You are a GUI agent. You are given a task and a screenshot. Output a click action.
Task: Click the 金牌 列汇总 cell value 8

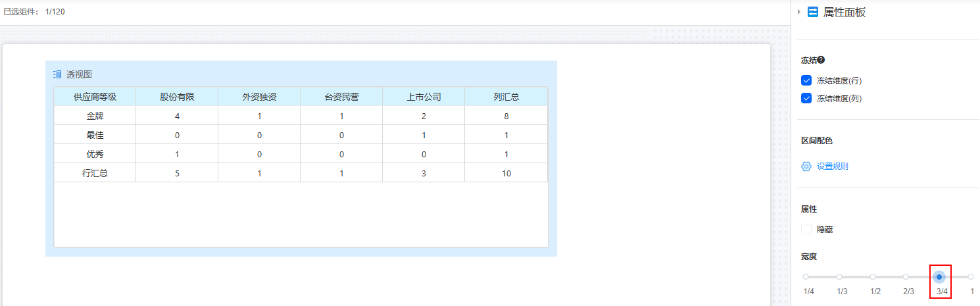506,116
